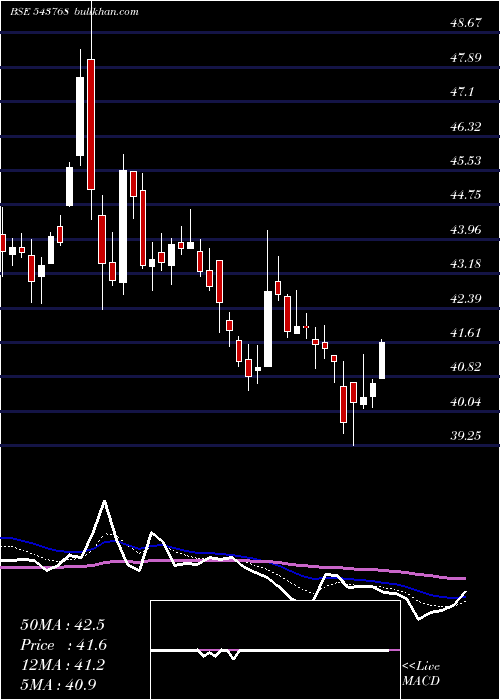The height and width of the screenshot is (700, 500).
Task: Click the 45.53 price axis label
Action: (x=466, y=161)
